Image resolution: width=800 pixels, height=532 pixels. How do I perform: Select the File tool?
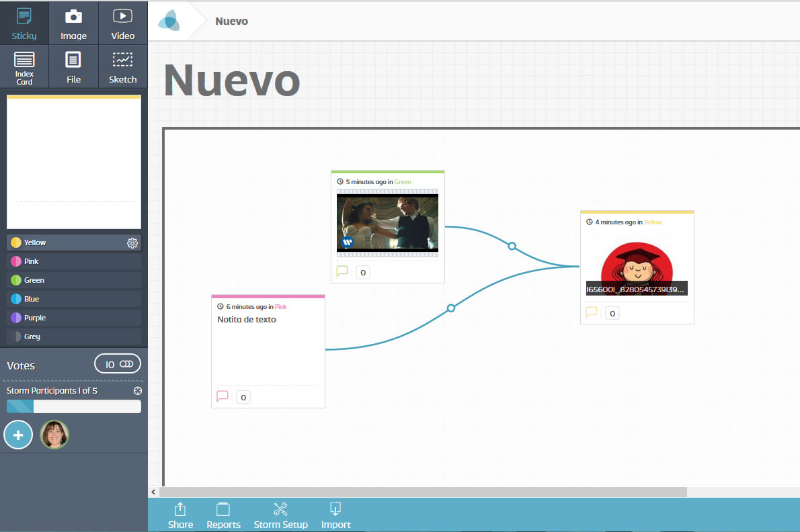(x=73, y=67)
